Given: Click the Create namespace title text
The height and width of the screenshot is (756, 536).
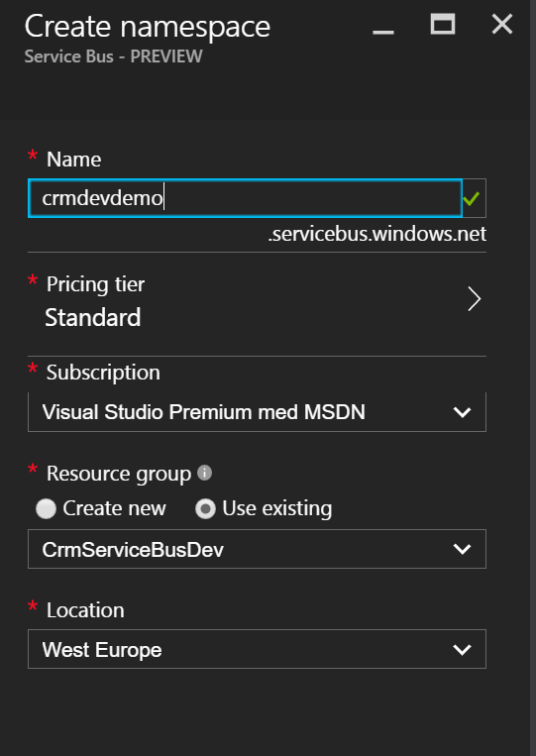Looking at the screenshot, I should [148, 27].
